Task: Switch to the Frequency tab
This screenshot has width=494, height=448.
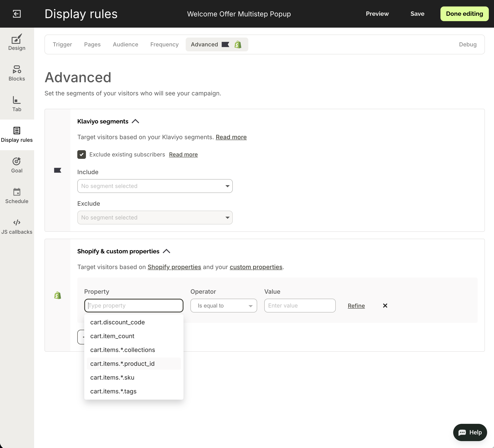Action: 164,44
